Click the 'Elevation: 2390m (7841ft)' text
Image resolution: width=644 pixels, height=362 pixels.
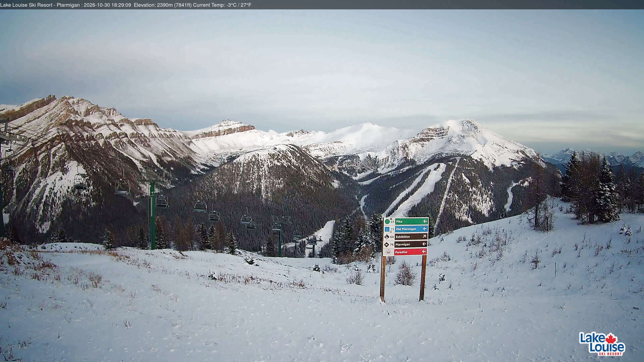(163, 5)
